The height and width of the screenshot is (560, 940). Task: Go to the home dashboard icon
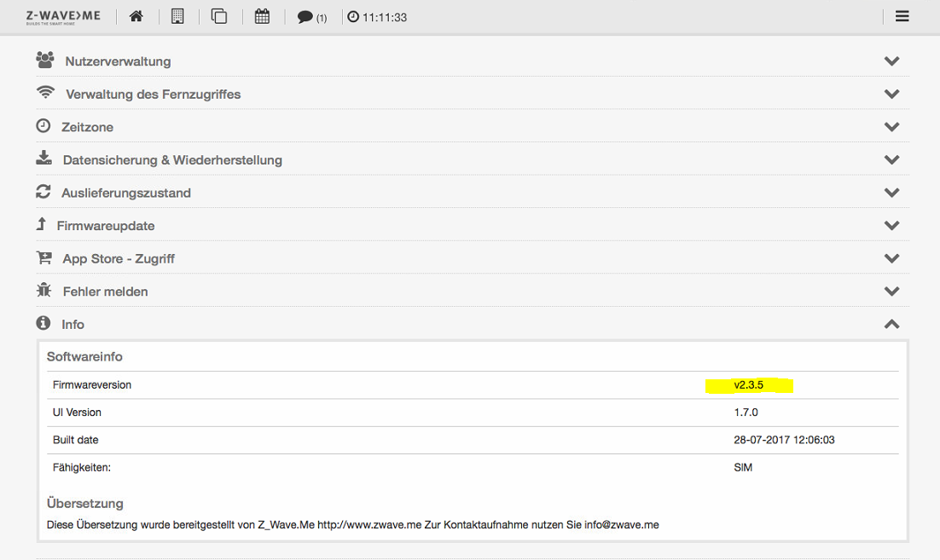point(136,16)
